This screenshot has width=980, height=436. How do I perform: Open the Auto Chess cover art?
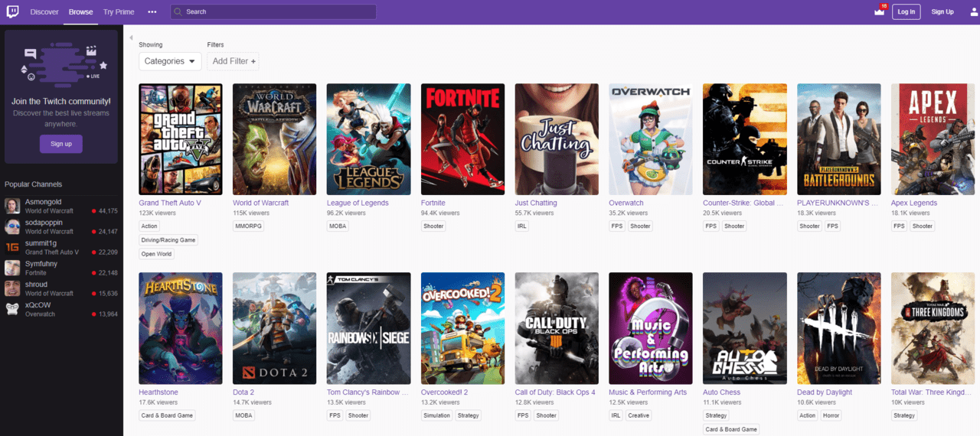[x=745, y=328]
